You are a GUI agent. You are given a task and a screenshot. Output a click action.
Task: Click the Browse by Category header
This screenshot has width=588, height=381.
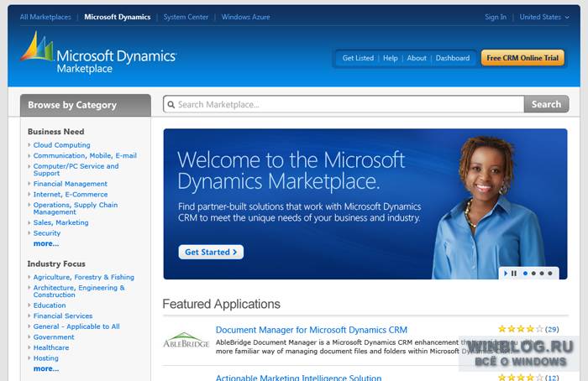pyautogui.click(x=86, y=105)
